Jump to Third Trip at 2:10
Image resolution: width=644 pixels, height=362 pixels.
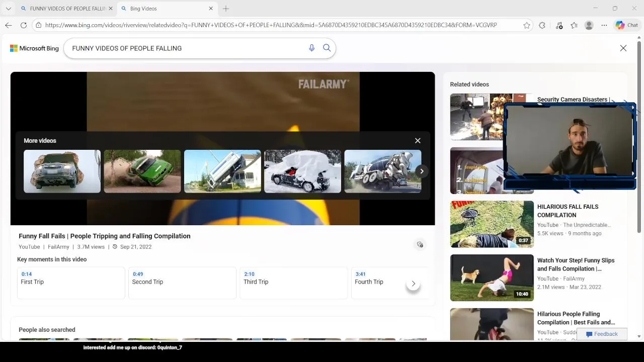[294, 283]
